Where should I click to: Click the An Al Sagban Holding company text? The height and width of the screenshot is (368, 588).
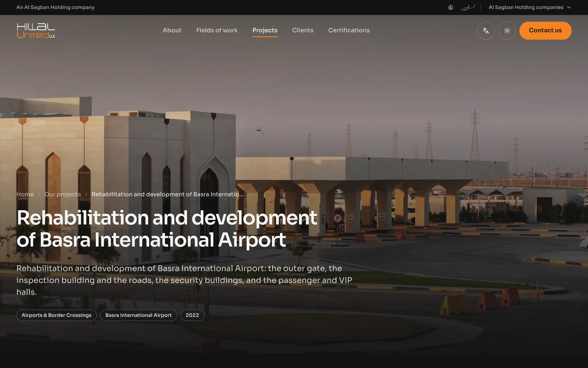pos(55,8)
